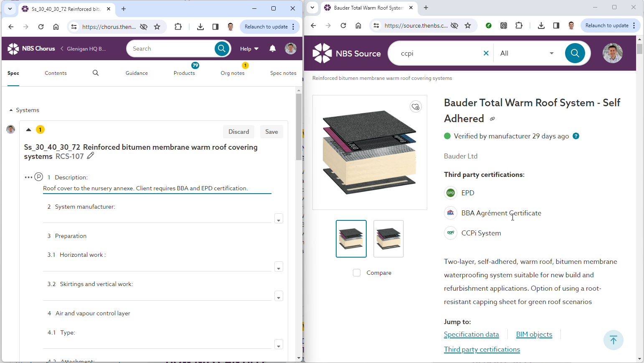Open the three-dots menu beside Description
The height and width of the screenshot is (363, 644).
tap(28, 177)
